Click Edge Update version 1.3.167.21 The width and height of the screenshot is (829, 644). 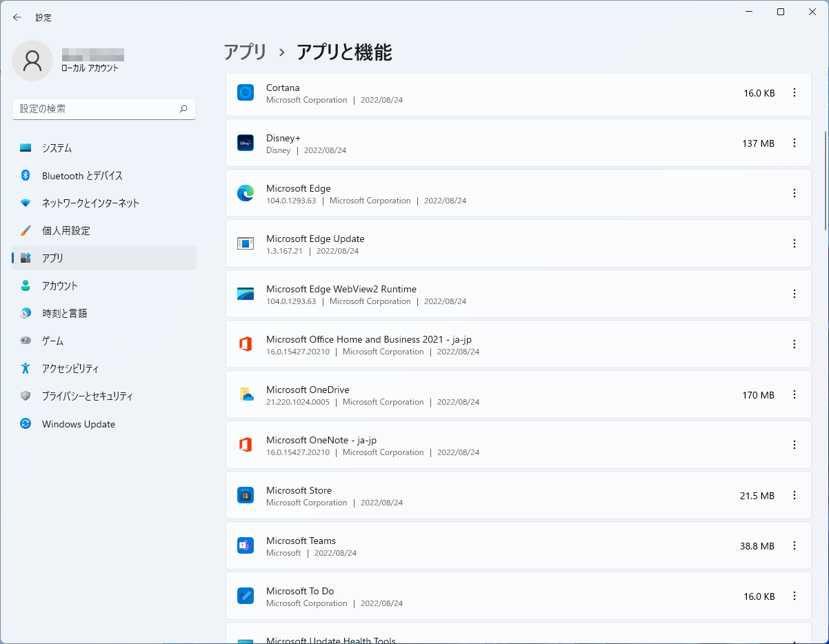pyautogui.click(x=284, y=251)
